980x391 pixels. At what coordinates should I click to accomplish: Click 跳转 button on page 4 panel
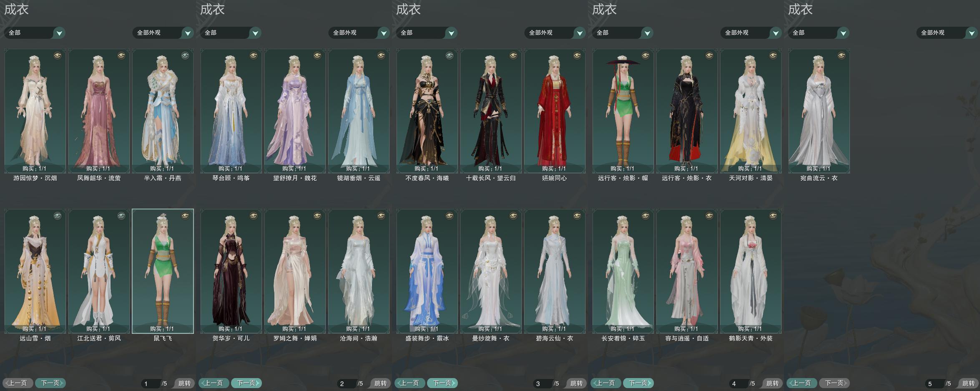772,383
